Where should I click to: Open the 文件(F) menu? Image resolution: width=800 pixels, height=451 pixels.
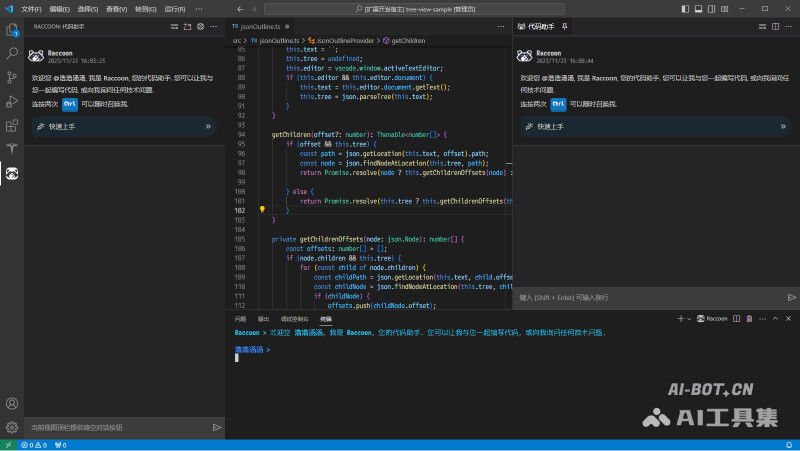tap(30, 7)
